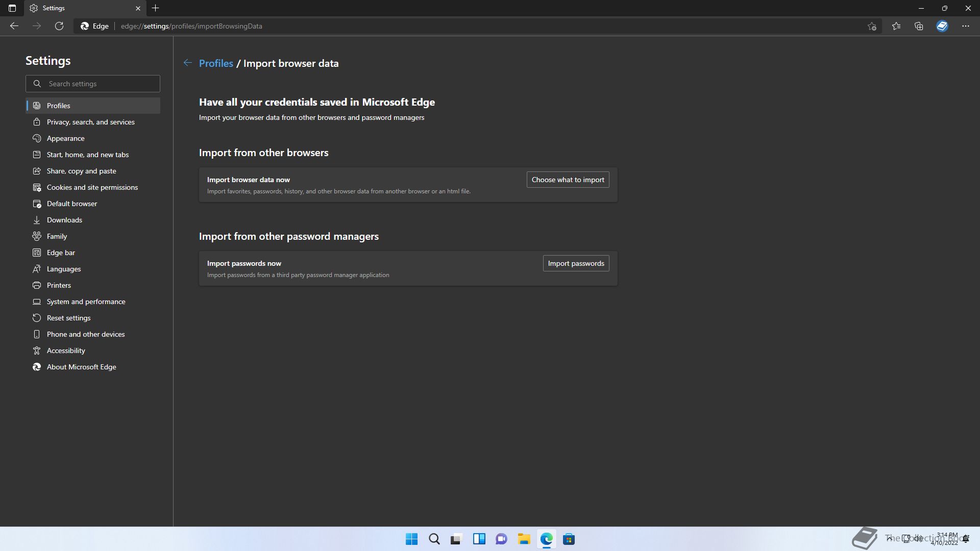Open Chat app on taskbar
This screenshot has width=980, height=551.
[501, 539]
